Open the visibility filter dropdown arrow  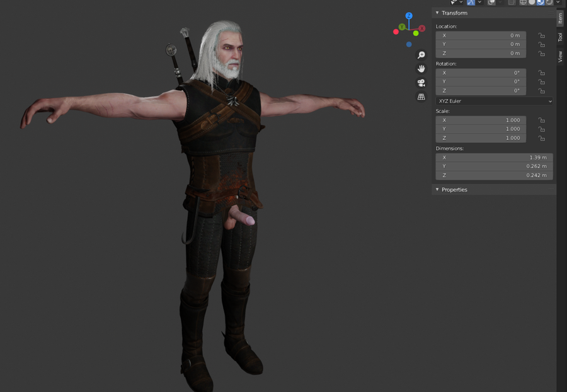(461, 2)
